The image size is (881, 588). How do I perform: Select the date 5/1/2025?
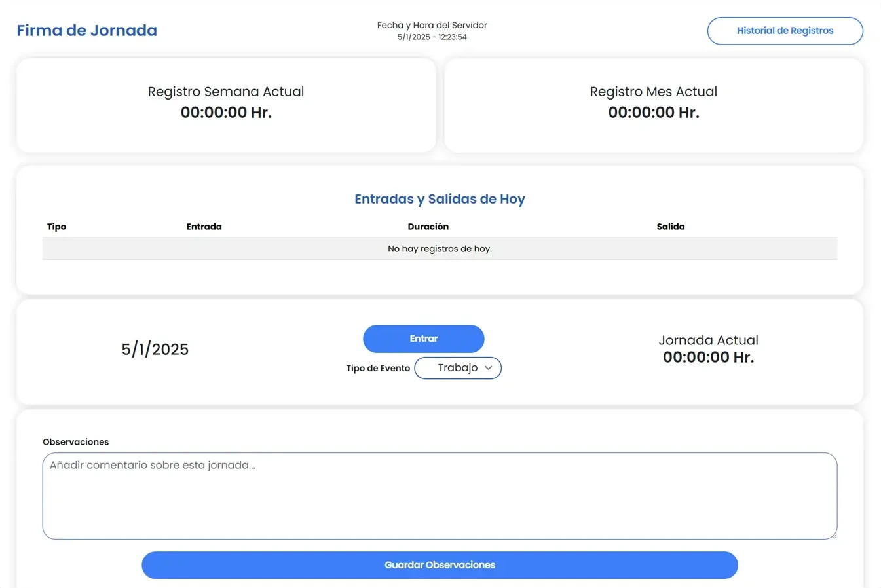(x=155, y=349)
